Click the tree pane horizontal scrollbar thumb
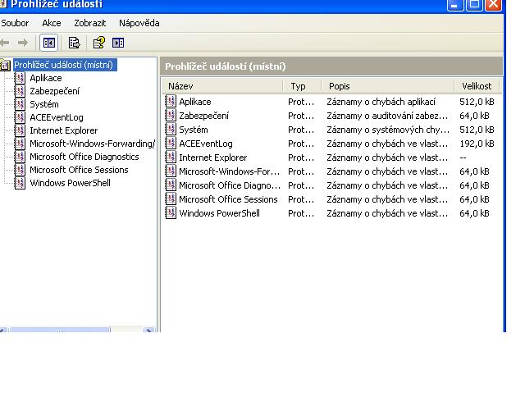The image size is (525, 420). (60, 330)
